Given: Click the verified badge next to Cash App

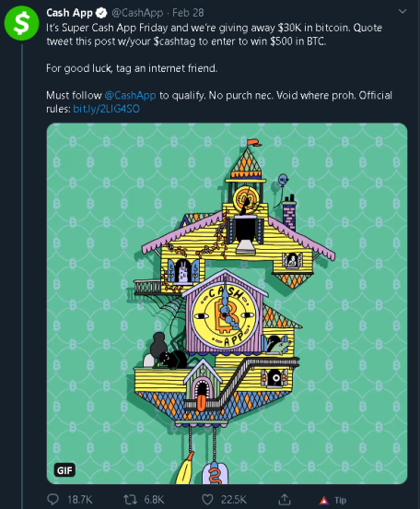Looking at the screenshot, I should tap(102, 13).
